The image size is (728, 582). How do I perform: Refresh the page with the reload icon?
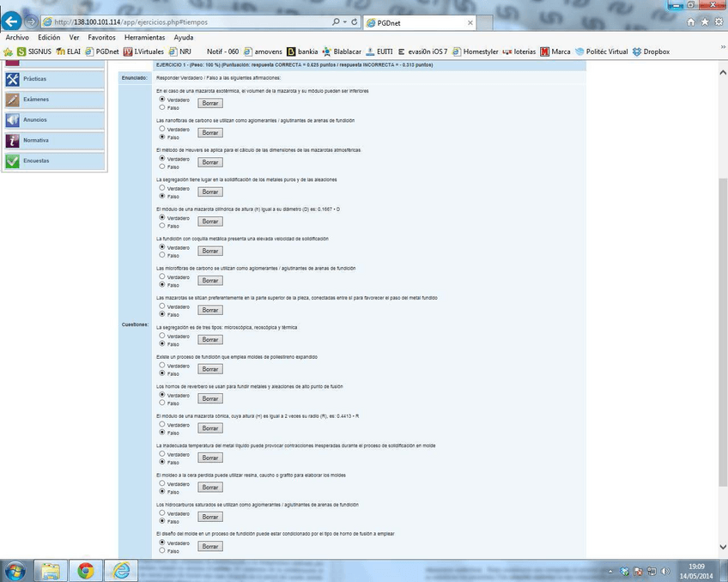pyautogui.click(x=355, y=21)
